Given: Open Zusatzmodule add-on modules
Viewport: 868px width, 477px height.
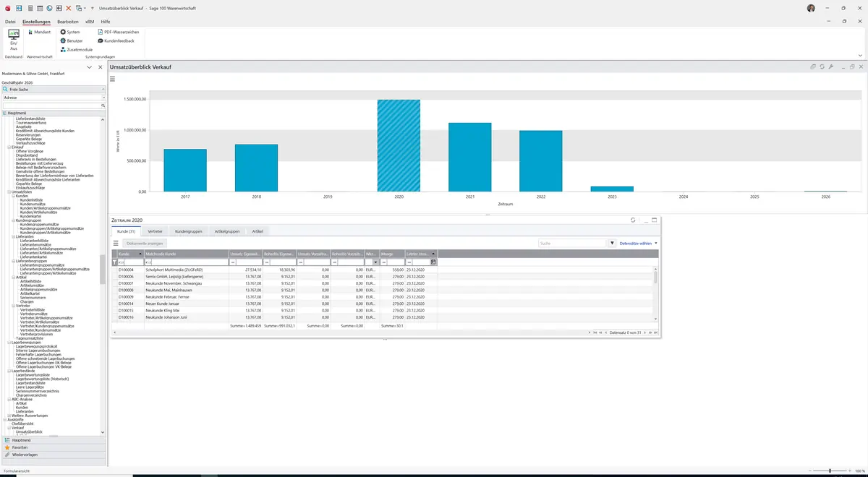Looking at the screenshot, I should pyautogui.click(x=76, y=50).
